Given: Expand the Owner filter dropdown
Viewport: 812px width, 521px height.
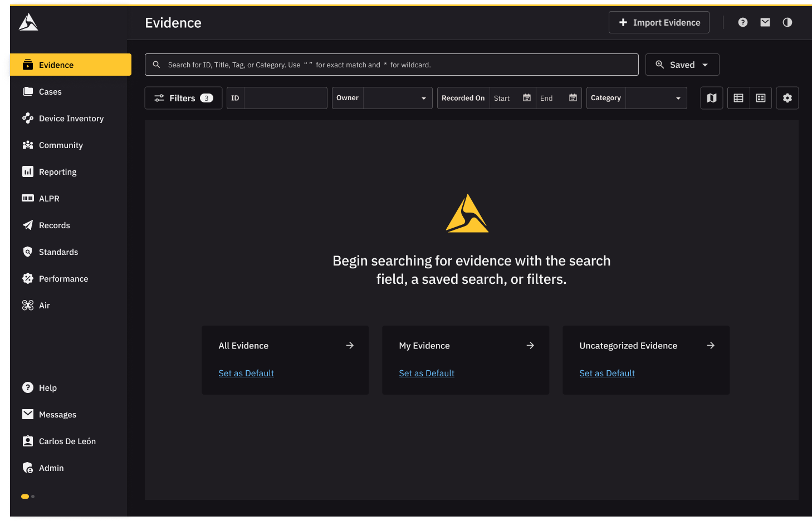Looking at the screenshot, I should point(423,97).
